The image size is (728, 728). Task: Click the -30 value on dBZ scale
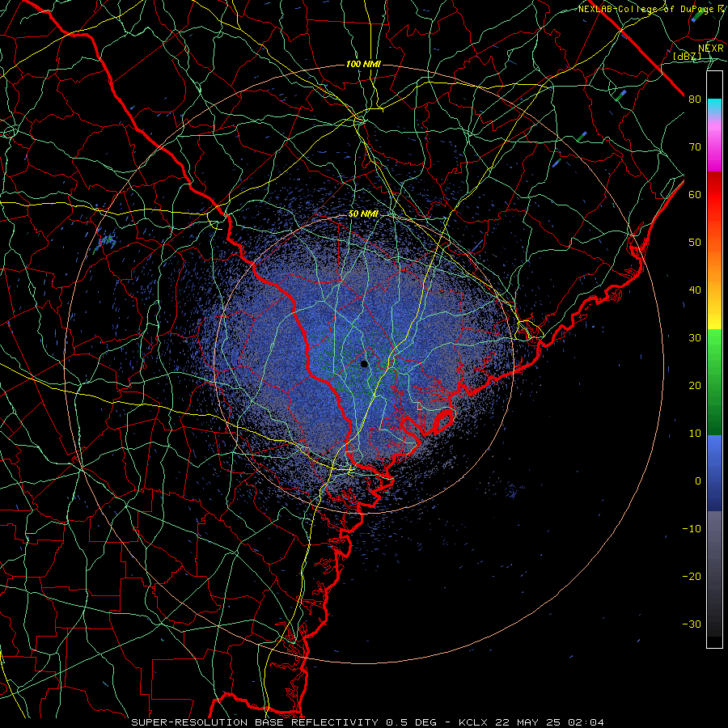(x=692, y=624)
